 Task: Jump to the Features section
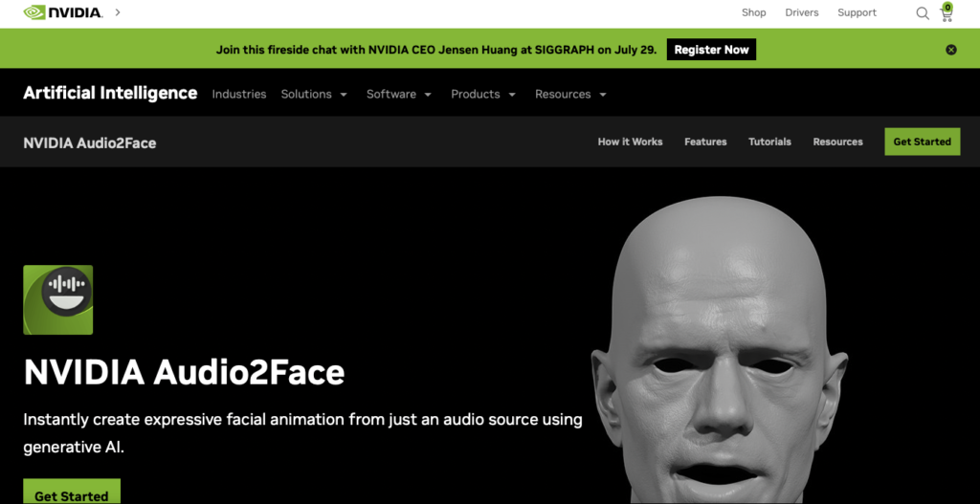click(x=705, y=142)
